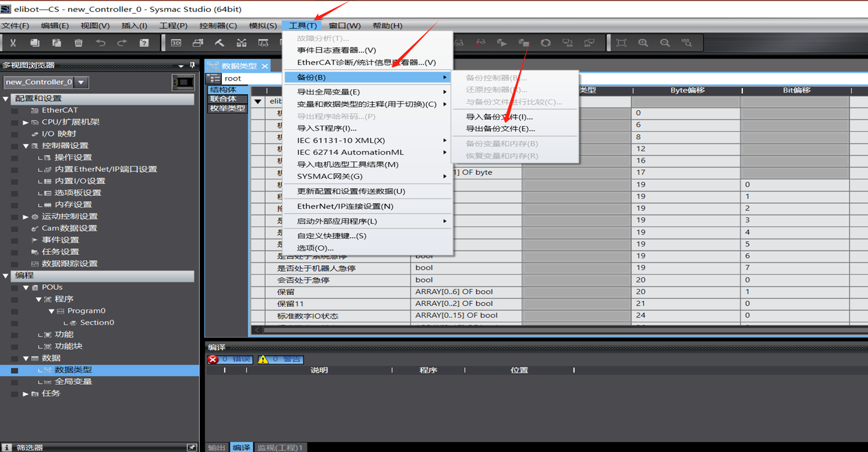The width and height of the screenshot is (868, 452).
Task: Select 导出备份文件(E)... in submenu
Action: 500,129
